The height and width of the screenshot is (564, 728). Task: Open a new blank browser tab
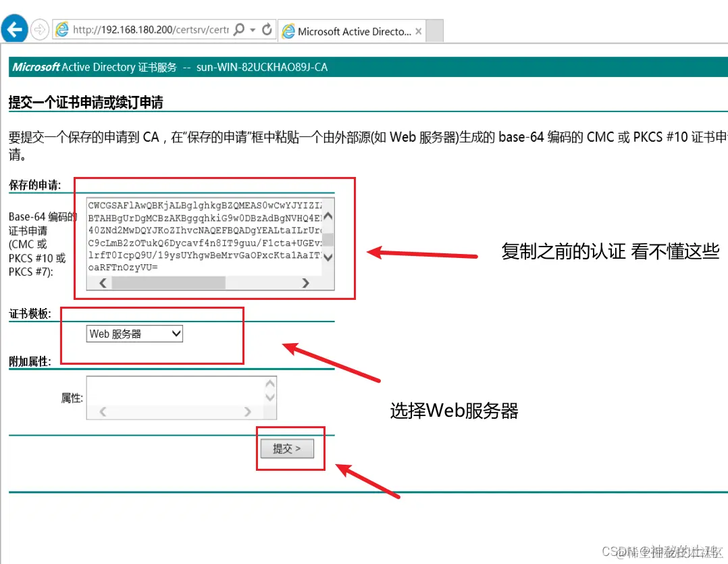(435, 31)
